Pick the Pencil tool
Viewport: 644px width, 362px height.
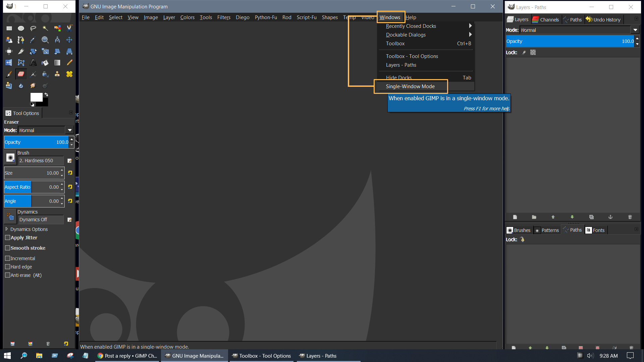coord(69,63)
